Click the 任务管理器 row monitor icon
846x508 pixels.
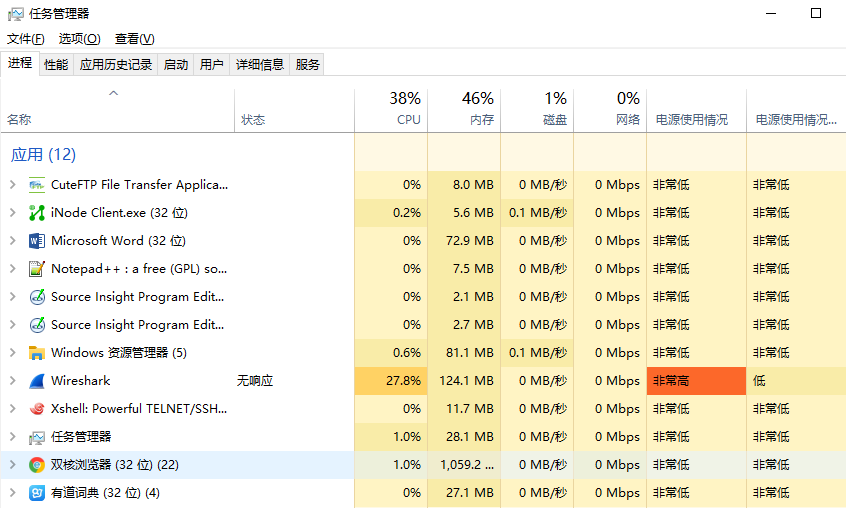tap(37, 437)
